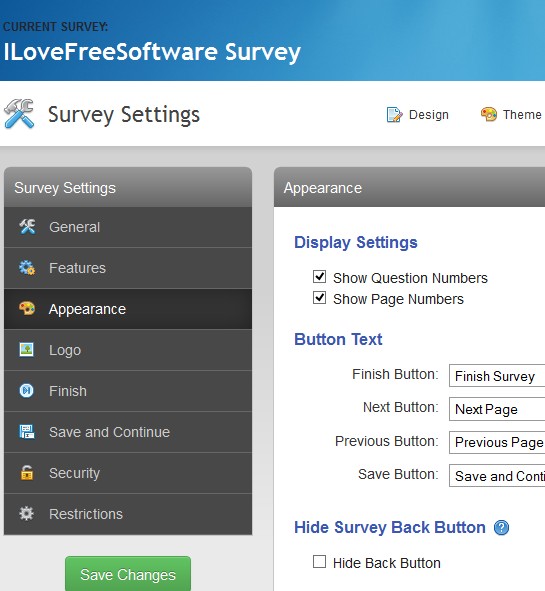Screen dimensions: 545x591
Task: Click the Hide Survey Back Button heading
Action: click(390, 527)
